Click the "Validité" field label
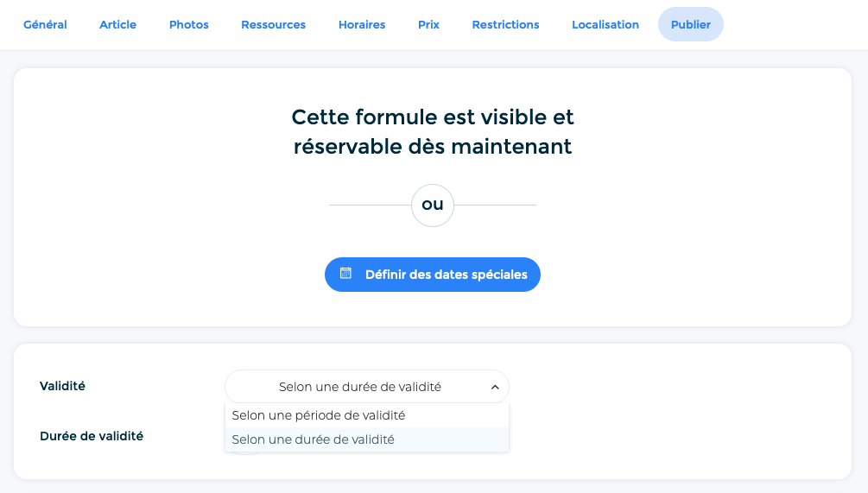 pyautogui.click(x=62, y=386)
